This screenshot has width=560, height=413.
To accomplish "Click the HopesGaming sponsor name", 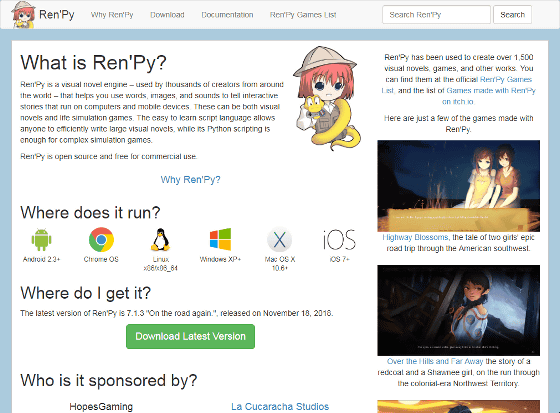I will click(x=101, y=407).
